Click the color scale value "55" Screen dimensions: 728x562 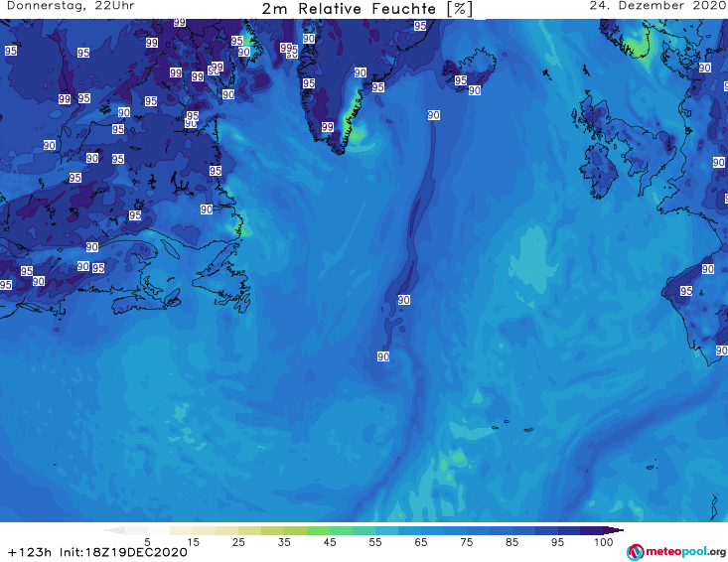[x=374, y=541]
